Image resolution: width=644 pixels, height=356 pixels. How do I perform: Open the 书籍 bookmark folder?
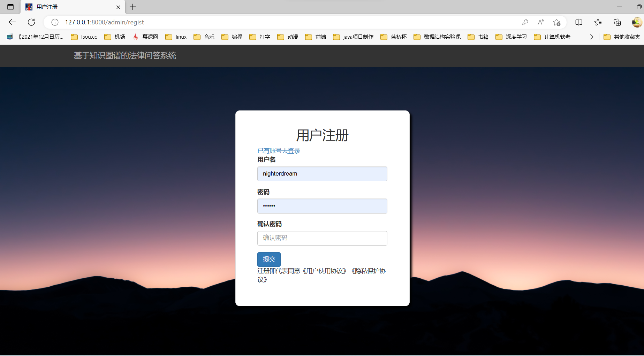pos(478,37)
